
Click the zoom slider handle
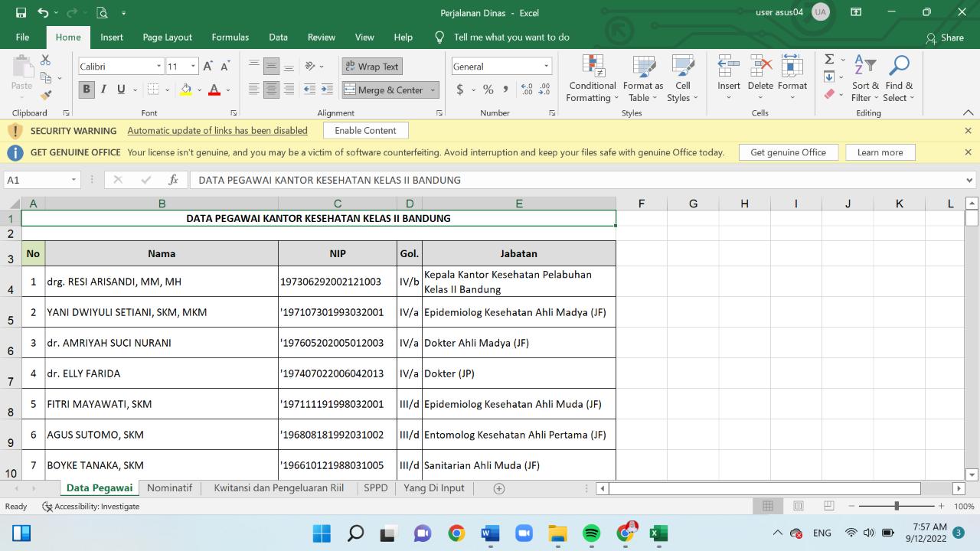(897, 506)
